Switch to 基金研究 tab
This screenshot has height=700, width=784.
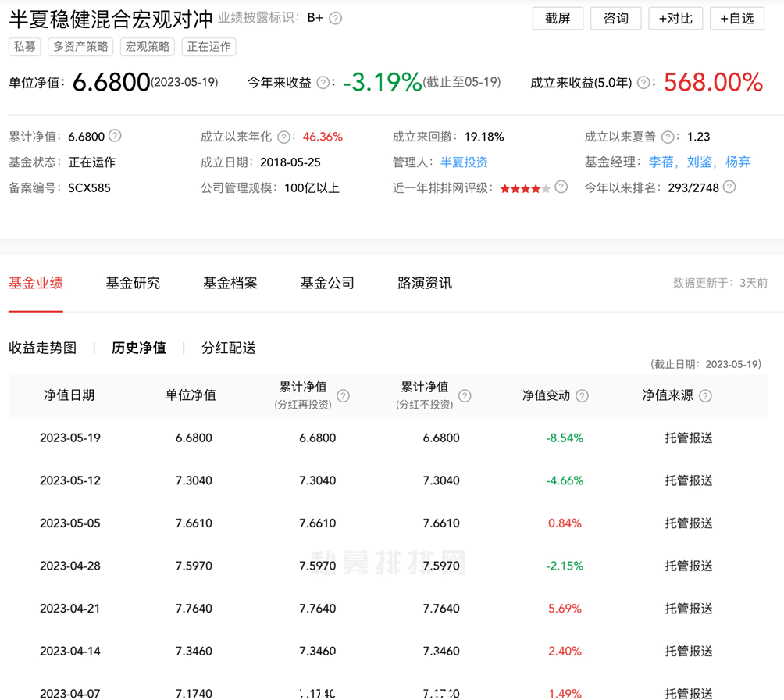(133, 283)
